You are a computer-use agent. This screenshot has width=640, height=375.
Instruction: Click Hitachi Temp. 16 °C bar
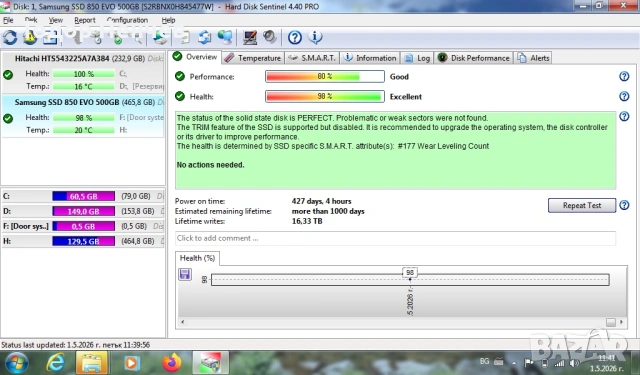point(84,87)
